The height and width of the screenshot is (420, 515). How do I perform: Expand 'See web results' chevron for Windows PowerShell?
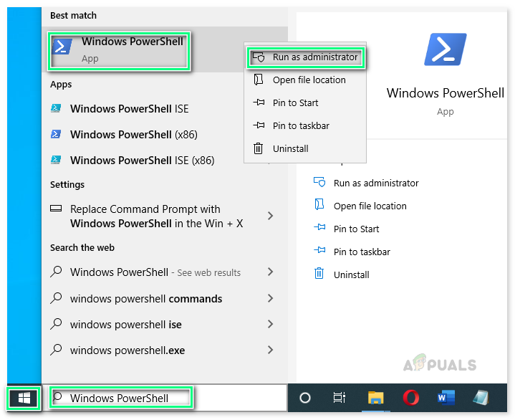tap(270, 272)
